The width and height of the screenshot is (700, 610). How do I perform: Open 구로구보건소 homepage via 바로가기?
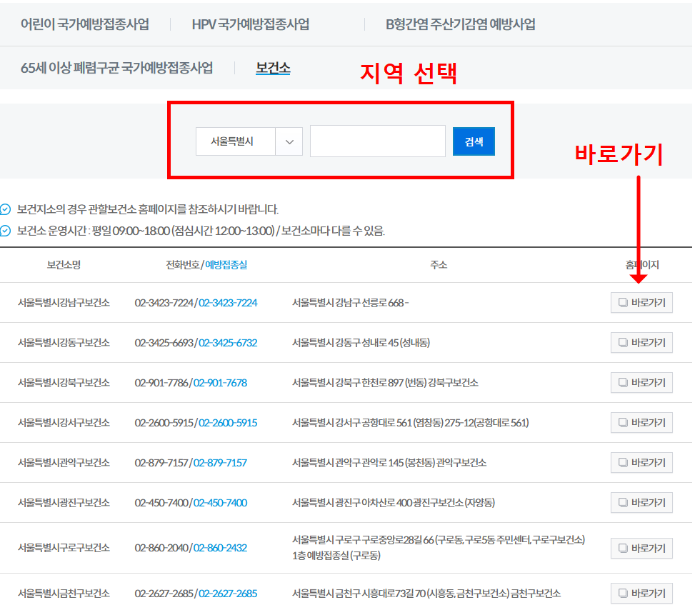[x=641, y=548]
